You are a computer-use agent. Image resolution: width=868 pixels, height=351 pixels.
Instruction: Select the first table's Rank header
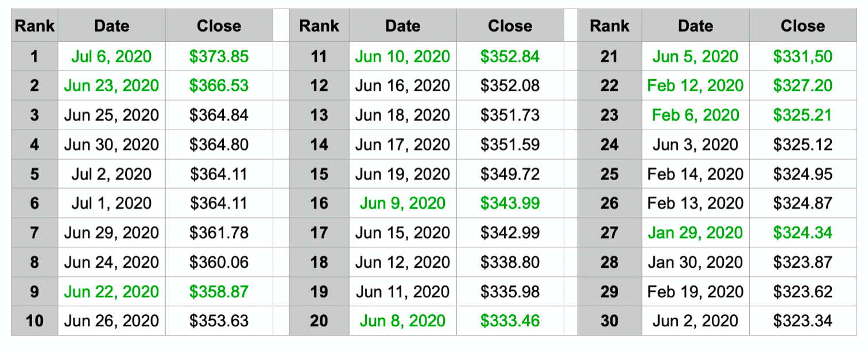coord(34,26)
